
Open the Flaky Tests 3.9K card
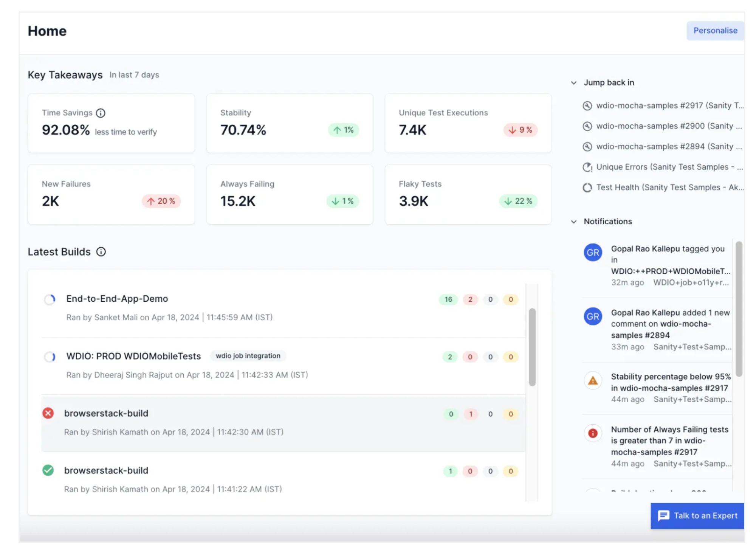coord(468,195)
